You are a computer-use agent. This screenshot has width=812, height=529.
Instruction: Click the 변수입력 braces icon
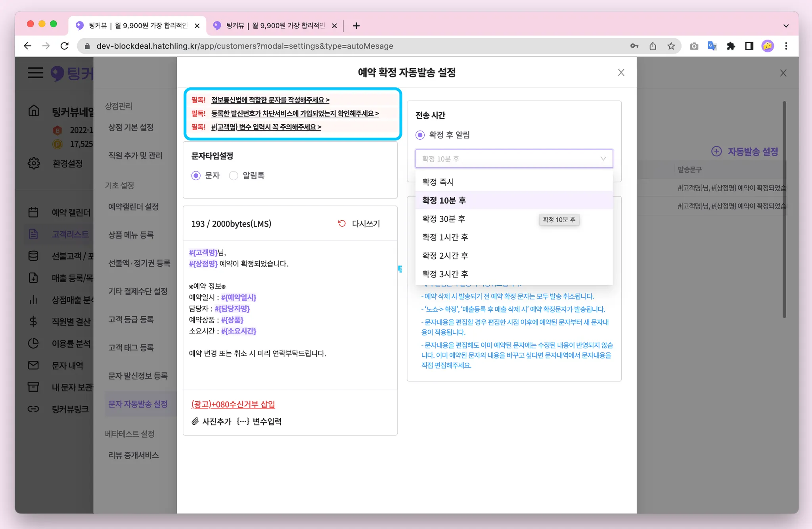(243, 421)
